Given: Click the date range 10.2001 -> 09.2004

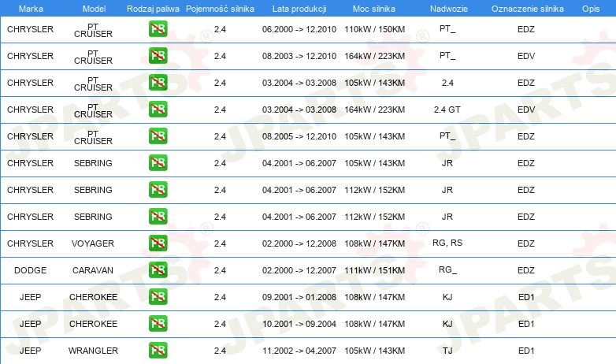Looking at the screenshot, I should coord(299,324).
